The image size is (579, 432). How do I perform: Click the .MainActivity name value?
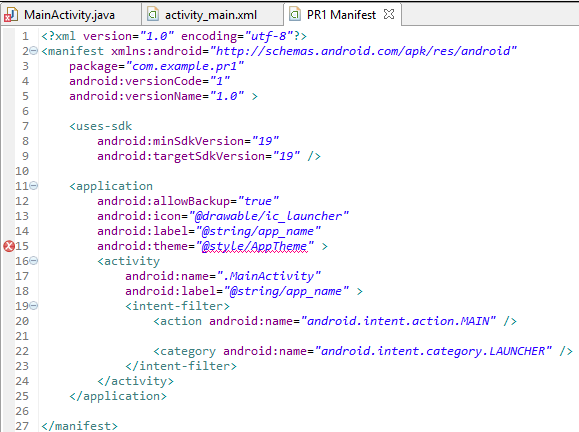click(269, 276)
